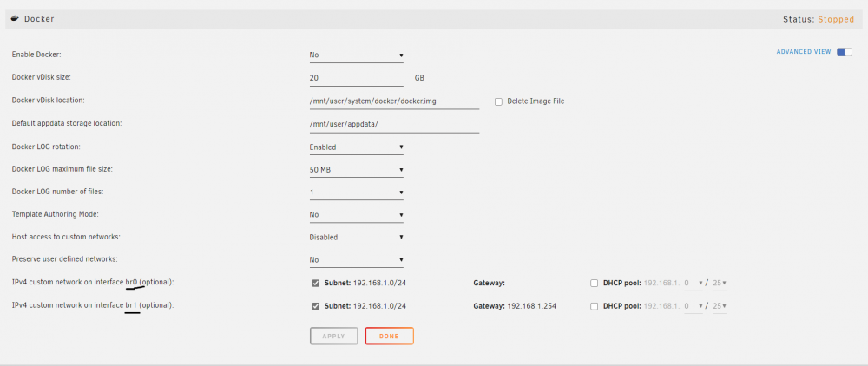
Task: Click the default appdata storage location field
Action: click(394, 124)
